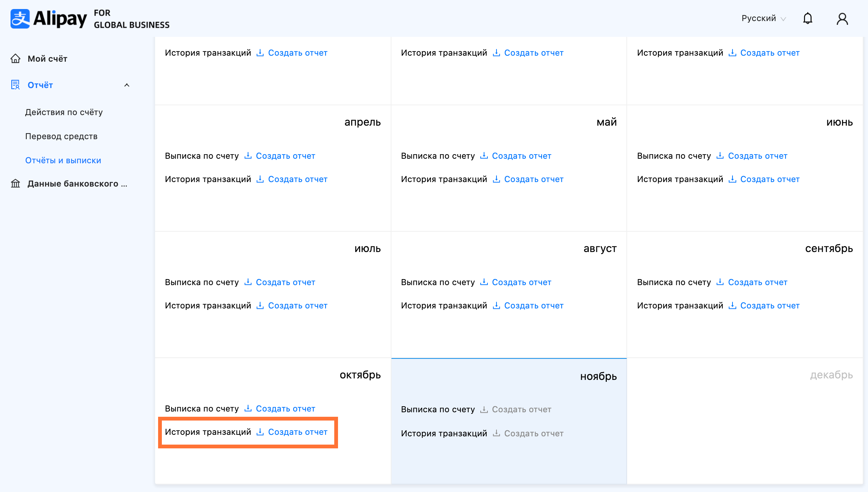Click the Alipay logo
This screenshot has height=492, width=868.
tap(49, 19)
